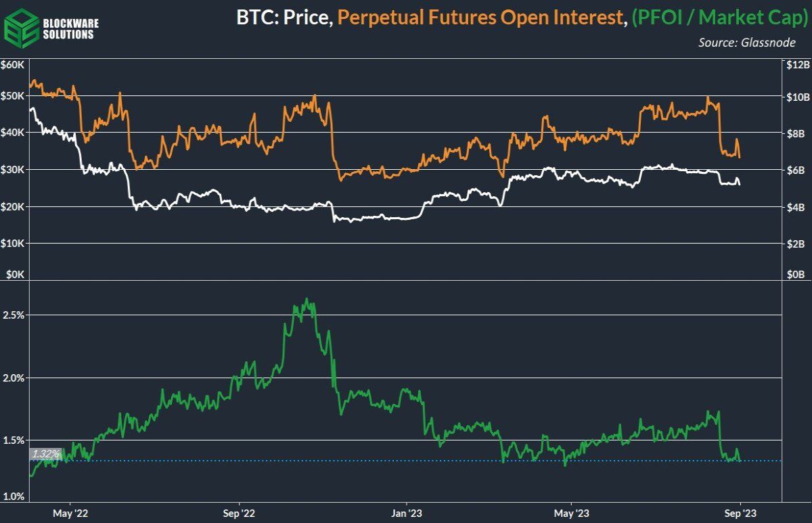Click the Blockware Solutions brand text
Viewport: 812px width, 523px height.
(x=69, y=28)
